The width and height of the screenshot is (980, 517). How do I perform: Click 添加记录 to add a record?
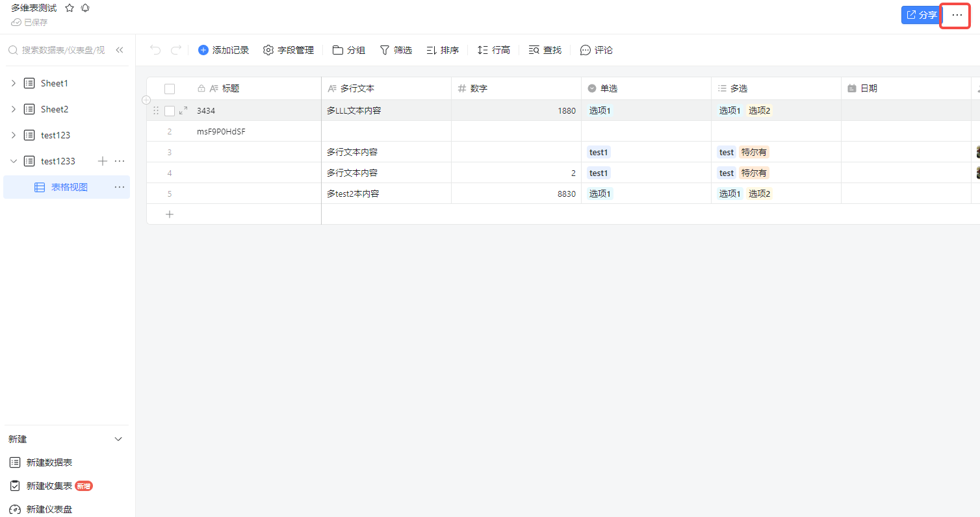[x=224, y=50]
